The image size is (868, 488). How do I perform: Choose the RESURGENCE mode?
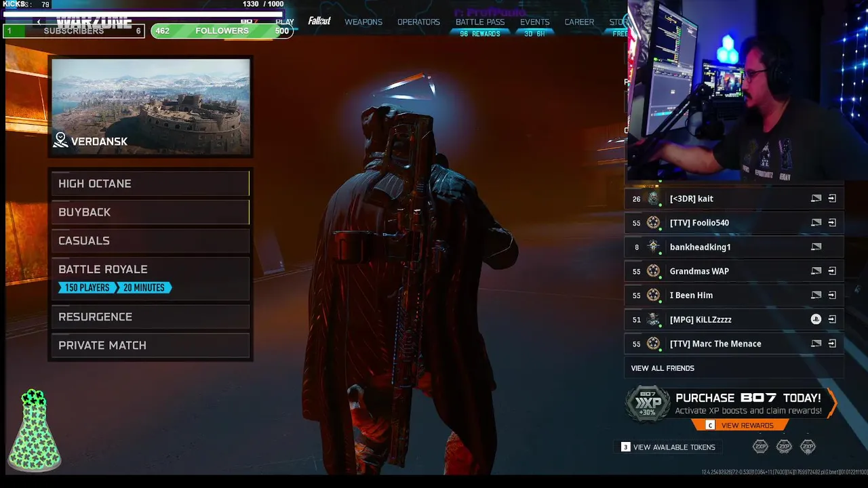[x=151, y=317]
